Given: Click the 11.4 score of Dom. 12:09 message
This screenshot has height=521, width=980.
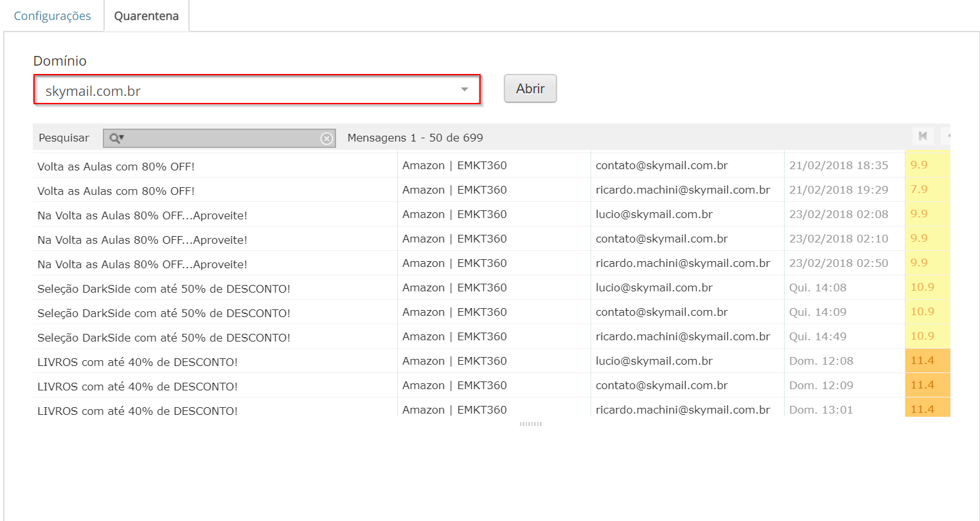Looking at the screenshot, I should [x=922, y=385].
